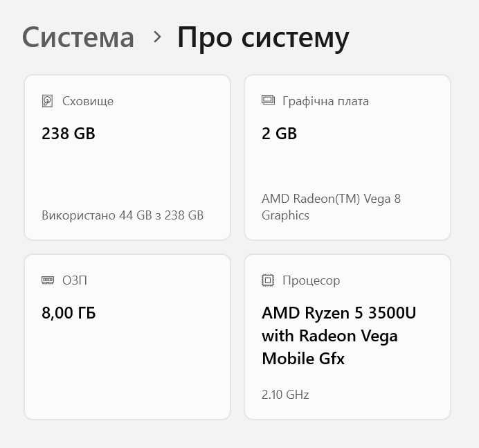The image size is (479, 448).
Task: Click the ОЗП memory chip icon
Action: tap(47, 280)
